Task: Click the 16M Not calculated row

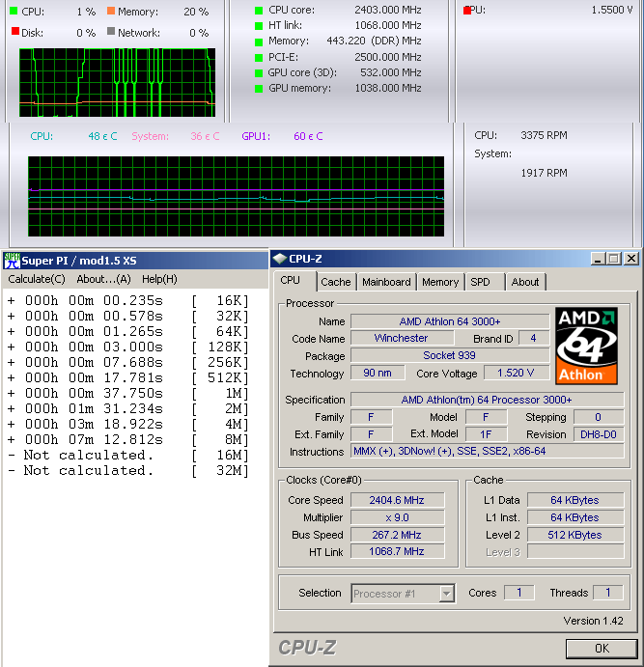Action: coord(128,456)
